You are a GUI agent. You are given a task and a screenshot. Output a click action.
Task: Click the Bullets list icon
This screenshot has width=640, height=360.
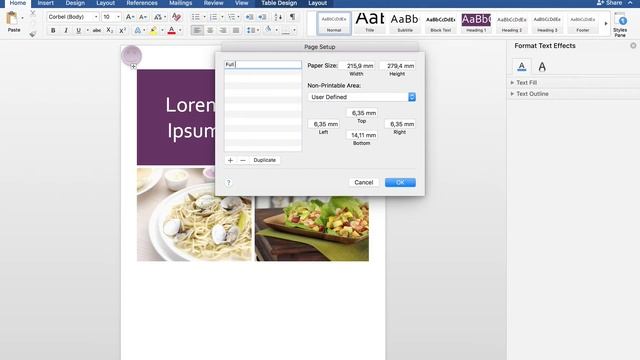click(196, 17)
